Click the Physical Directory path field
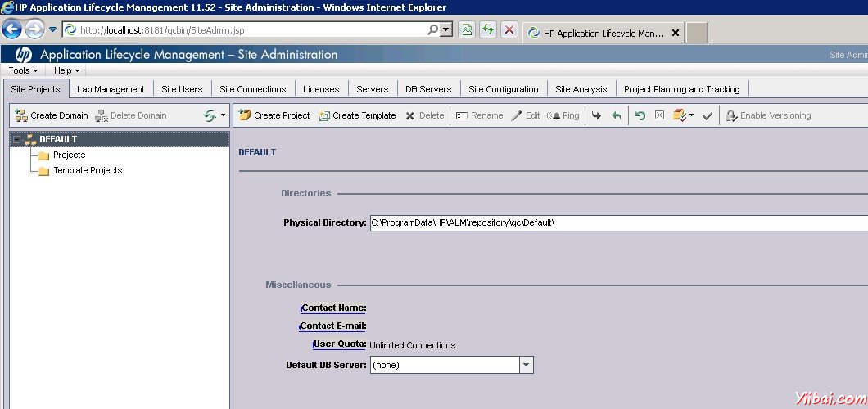Screen dimensions: 868x409 (618, 222)
